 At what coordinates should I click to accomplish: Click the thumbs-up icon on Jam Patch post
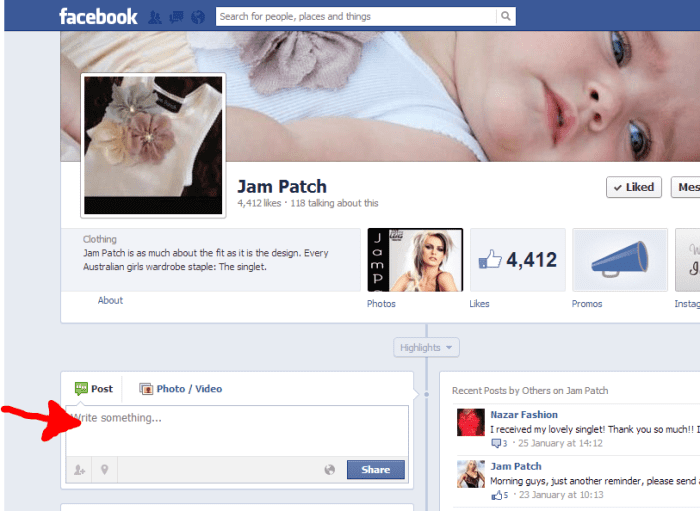coord(496,494)
